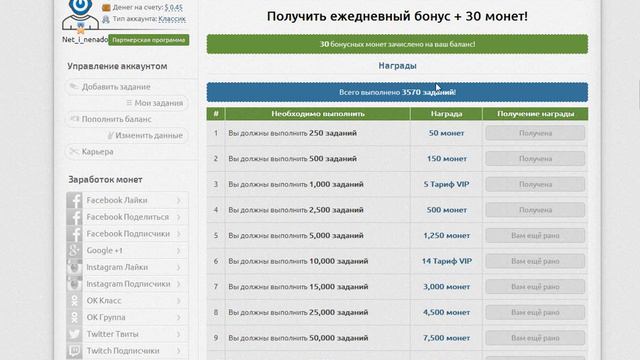This screenshot has height=360, width=640.
Task: Click Получена button for 2,500 заданий row
Action: pyautogui.click(x=535, y=210)
